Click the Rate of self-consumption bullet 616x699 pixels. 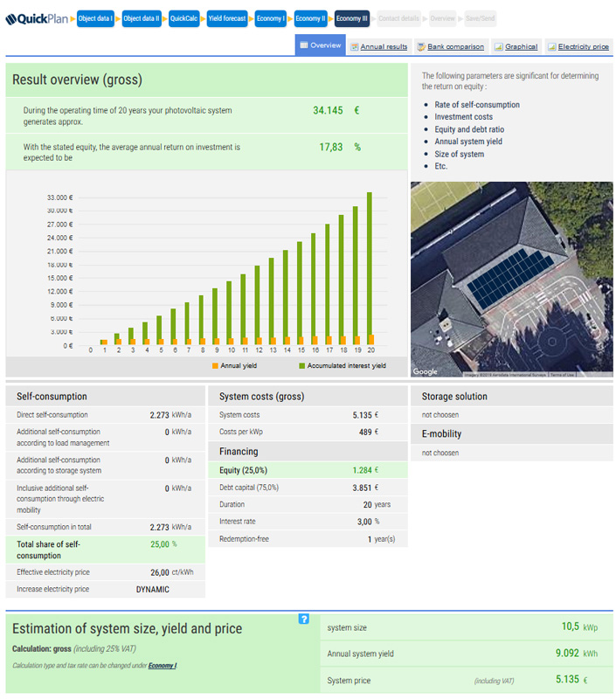tap(477, 105)
